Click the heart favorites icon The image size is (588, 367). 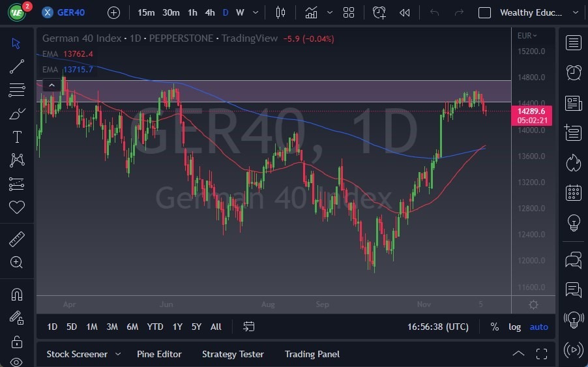[x=17, y=207]
